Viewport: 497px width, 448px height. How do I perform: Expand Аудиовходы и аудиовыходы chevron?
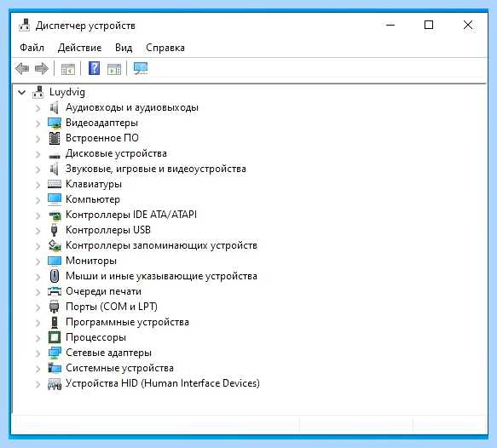[38, 108]
